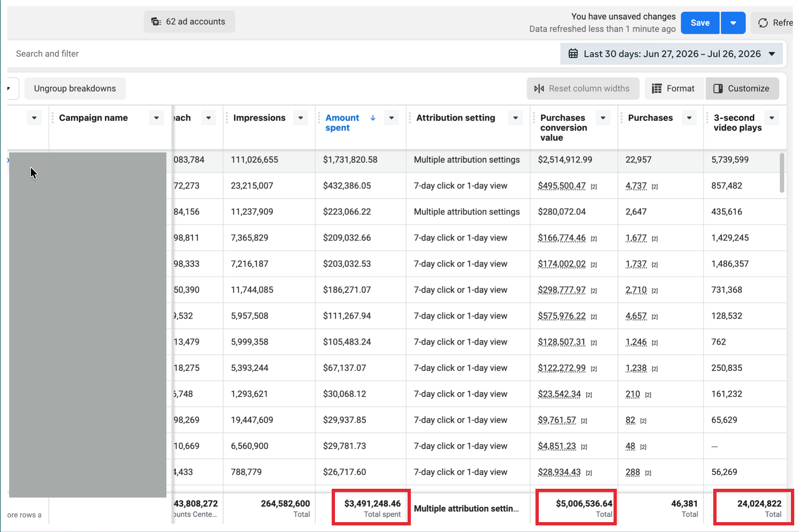Viewport: 799px width, 532px height.
Task: Open the Amount spent column dropdown arrow
Action: coord(391,118)
